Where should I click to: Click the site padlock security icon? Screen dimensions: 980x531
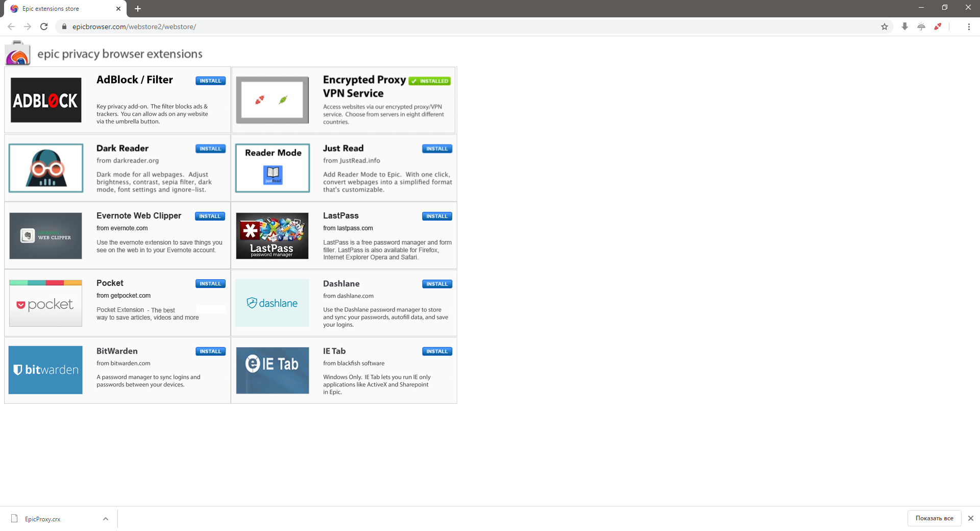point(64,27)
